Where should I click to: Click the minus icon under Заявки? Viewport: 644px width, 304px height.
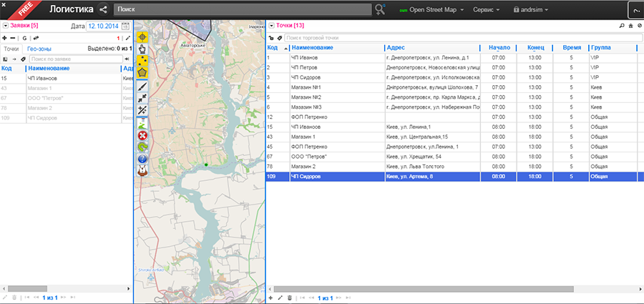[12, 38]
